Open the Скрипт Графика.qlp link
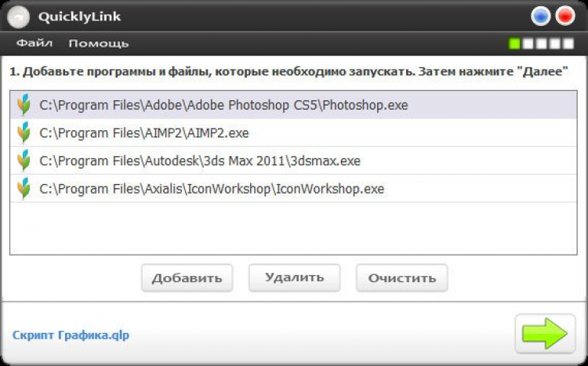Viewport: 588px width, 366px height. tap(71, 335)
